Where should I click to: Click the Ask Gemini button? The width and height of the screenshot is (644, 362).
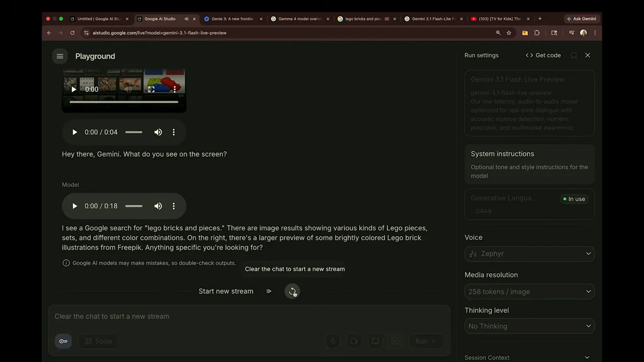581,19
